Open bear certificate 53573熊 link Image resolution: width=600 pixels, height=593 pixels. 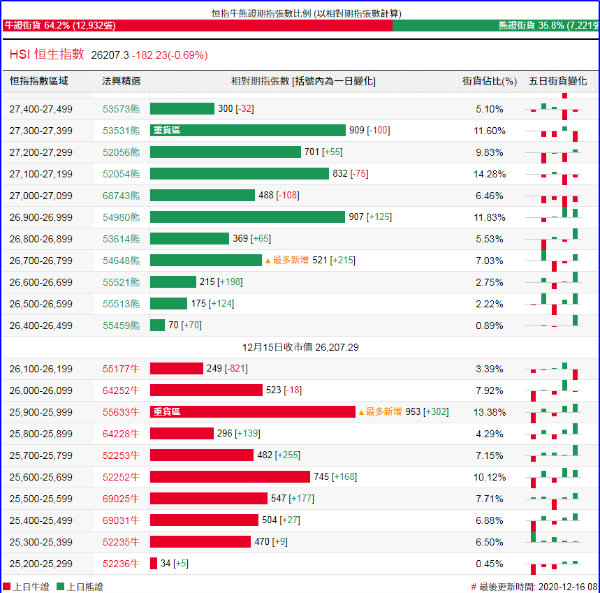click(121, 109)
